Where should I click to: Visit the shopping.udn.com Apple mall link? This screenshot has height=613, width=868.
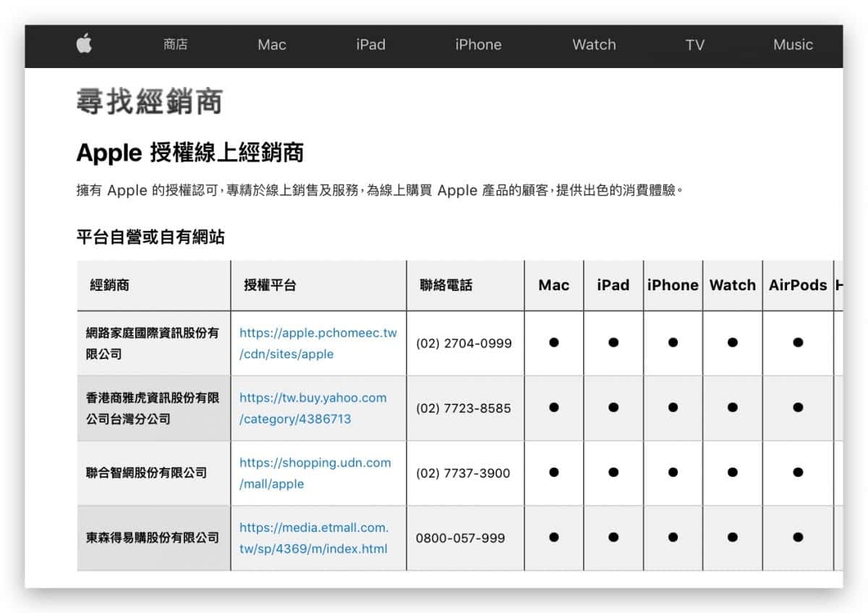click(315, 473)
